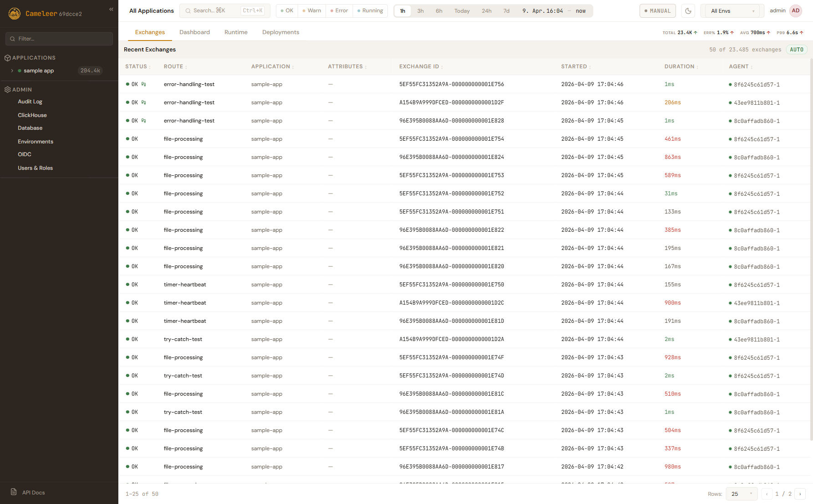Toggle the MANUAL refresh mode button
The height and width of the screenshot is (504, 813).
657,11
